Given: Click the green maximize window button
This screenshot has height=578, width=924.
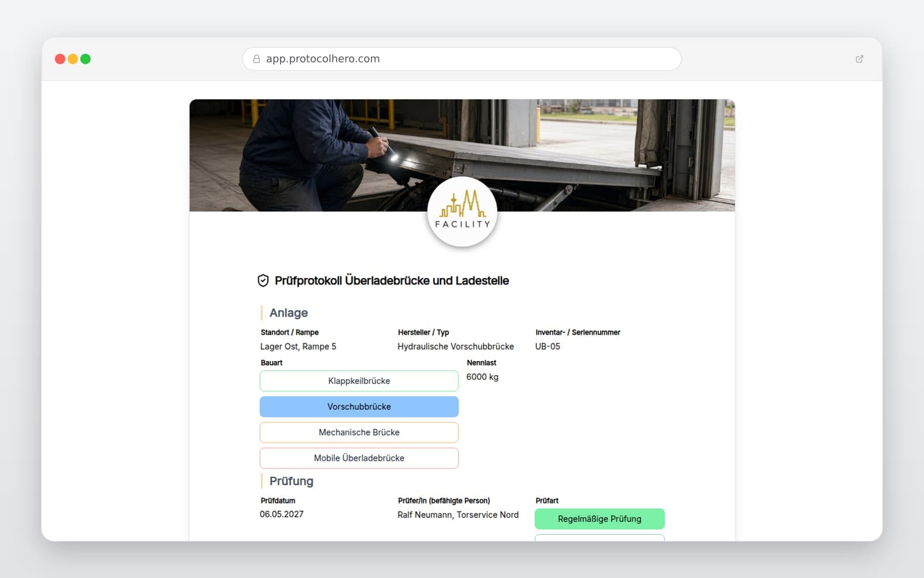Looking at the screenshot, I should pos(85,59).
